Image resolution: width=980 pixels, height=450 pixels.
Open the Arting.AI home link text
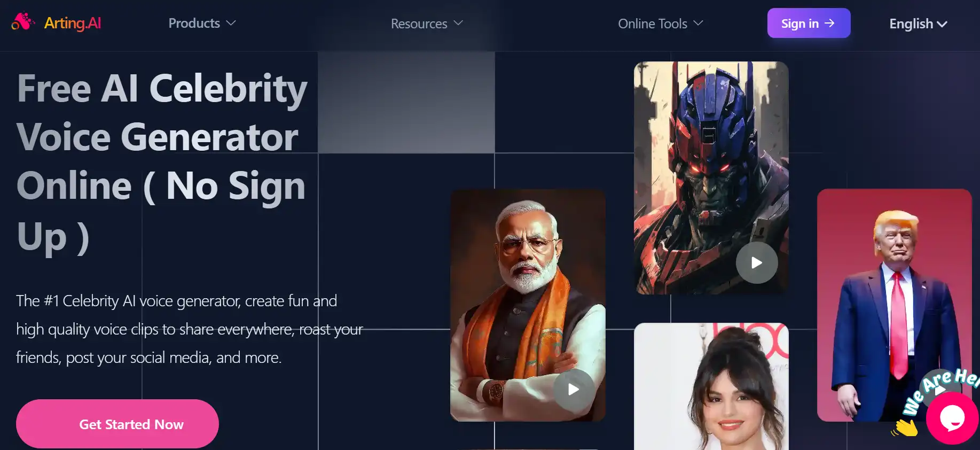click(x=72, y=23)
